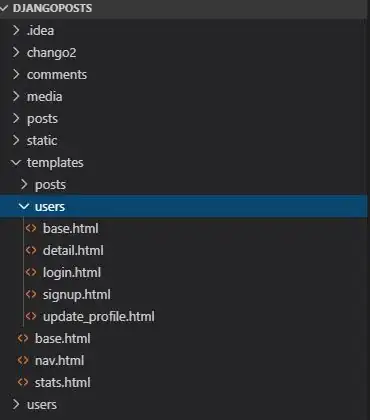Collapse the DJANGOPOSTS explorer section
The height and width of the screenshot is (420, 370).
click(4, 8)
